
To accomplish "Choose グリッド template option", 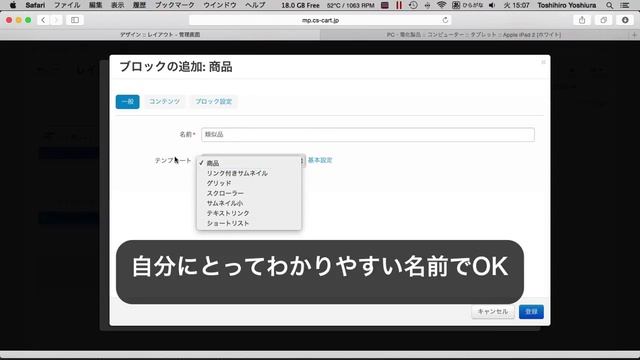I will click(x=249, y=183).
